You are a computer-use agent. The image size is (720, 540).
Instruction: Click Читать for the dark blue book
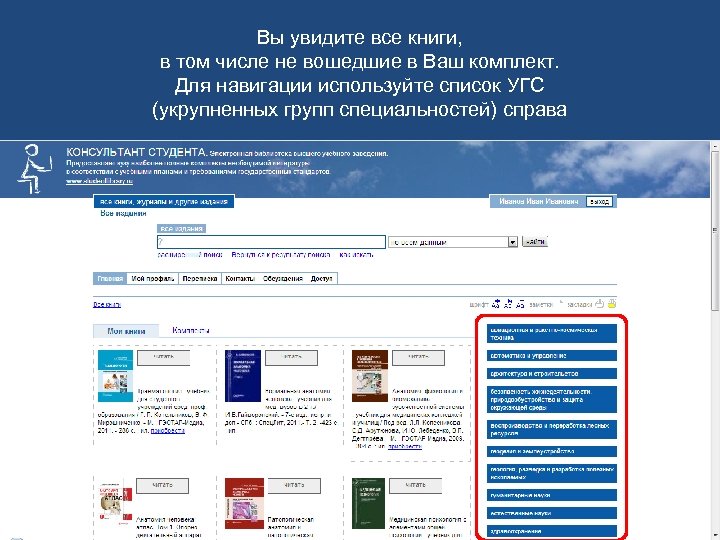[x=291, y=358]
